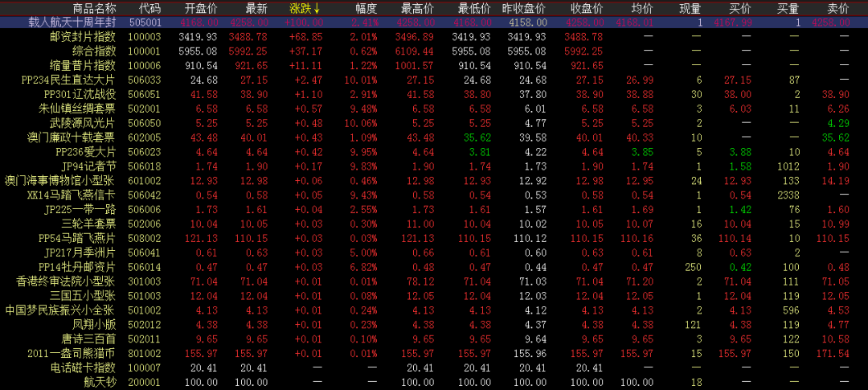Select the PP234民生直达大片 row
868x390 pixels.
pyautogui.click(x=434, y=80)
